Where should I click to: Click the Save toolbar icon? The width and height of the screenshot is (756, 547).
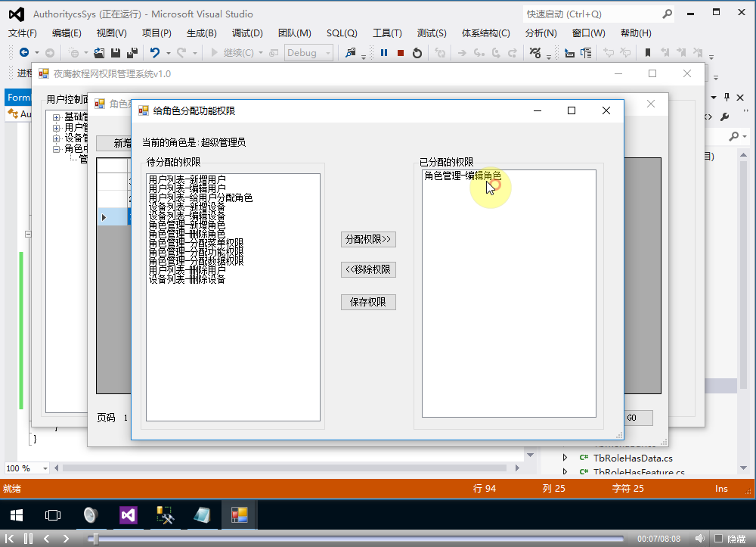tap(115, 52)
